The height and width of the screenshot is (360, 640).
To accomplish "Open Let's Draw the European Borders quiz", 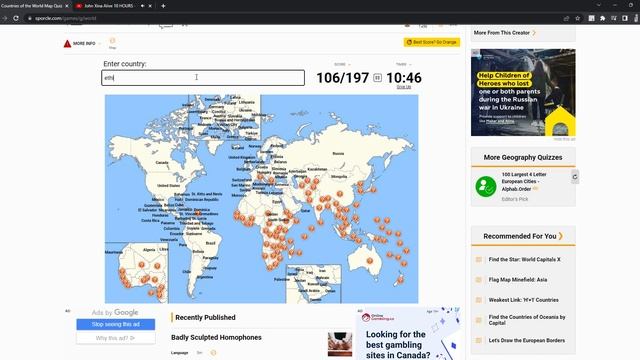I will [527, 340].
